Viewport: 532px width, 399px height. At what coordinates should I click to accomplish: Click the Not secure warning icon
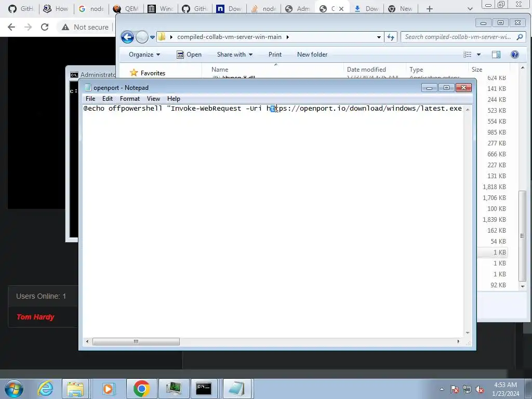pos(65,27)
